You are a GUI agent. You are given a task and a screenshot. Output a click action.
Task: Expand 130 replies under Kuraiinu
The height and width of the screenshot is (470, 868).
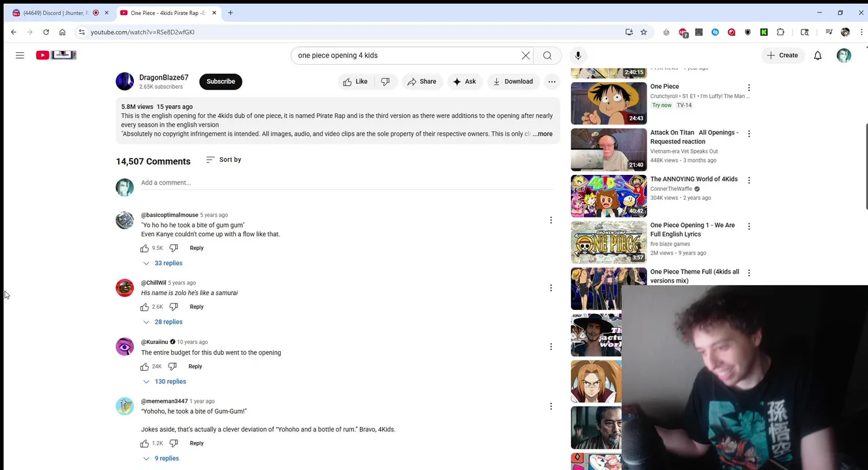[x=165, y=381]
